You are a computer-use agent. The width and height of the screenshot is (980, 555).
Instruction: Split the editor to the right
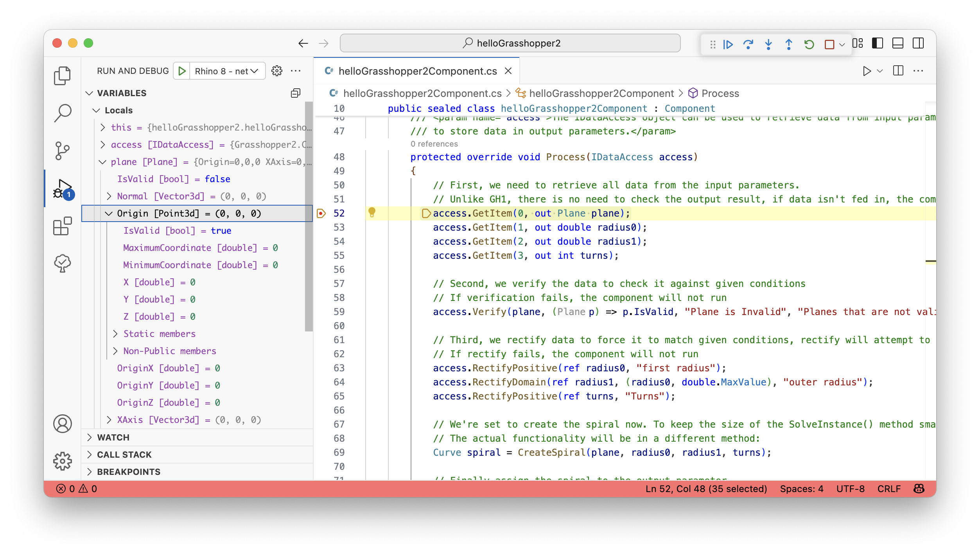click(x=898, y=71)
